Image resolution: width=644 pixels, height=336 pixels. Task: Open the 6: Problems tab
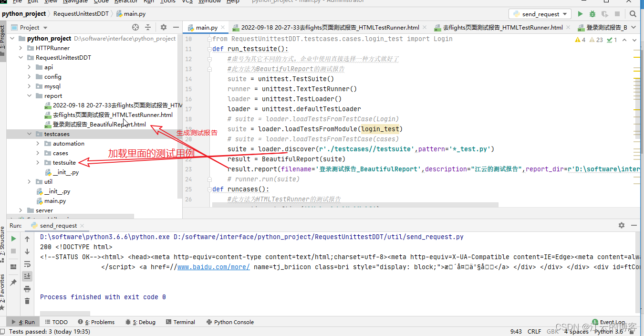tap(97, 322)
